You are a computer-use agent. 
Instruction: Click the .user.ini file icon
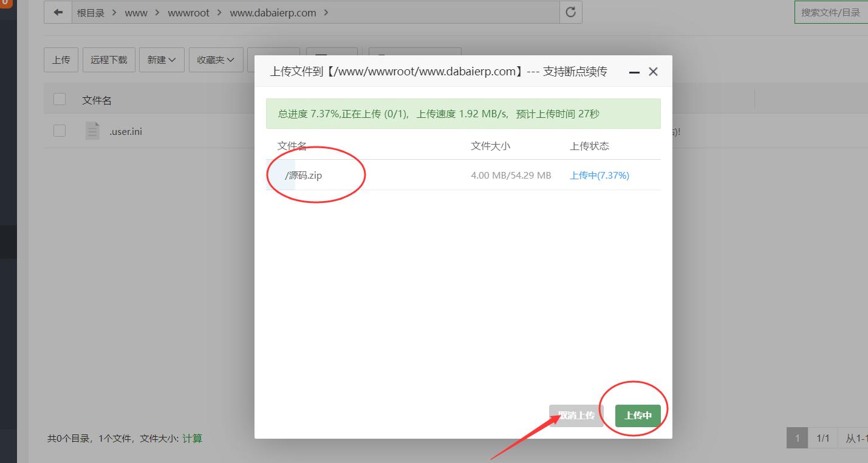(92, 131)
